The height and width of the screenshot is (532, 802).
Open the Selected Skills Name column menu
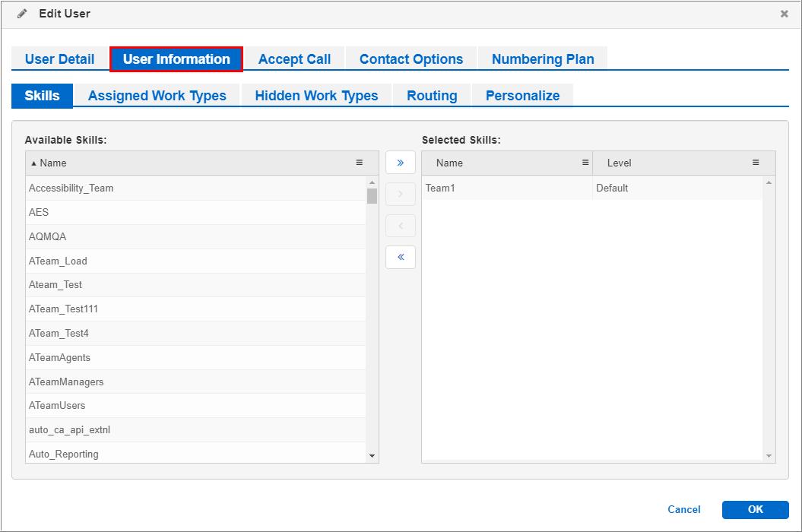(584, 163)
